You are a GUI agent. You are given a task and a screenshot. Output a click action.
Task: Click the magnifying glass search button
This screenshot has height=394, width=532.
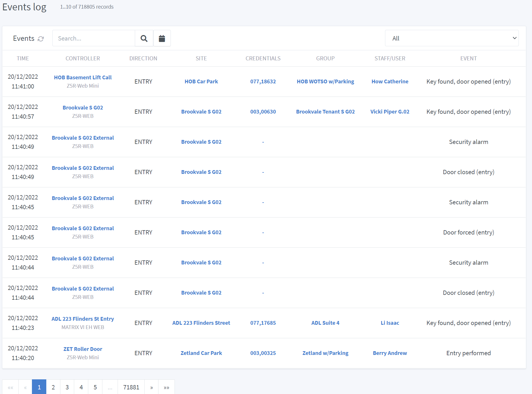pos(144,38)
